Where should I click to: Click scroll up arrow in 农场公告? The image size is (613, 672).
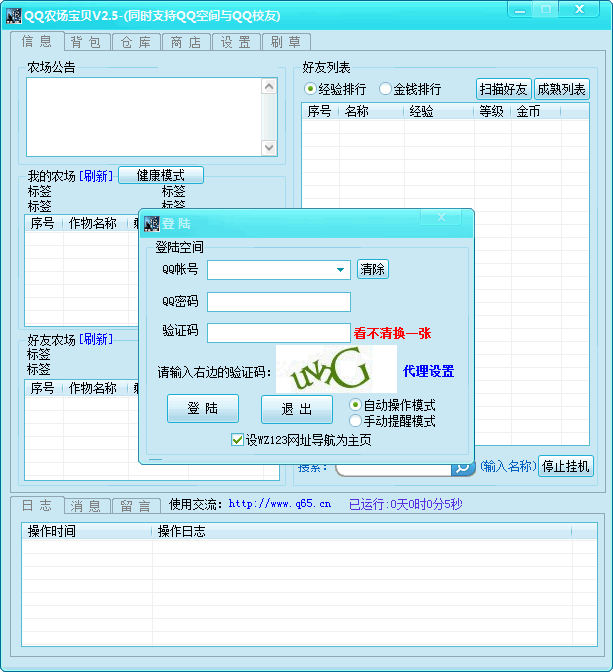(269, 86)
